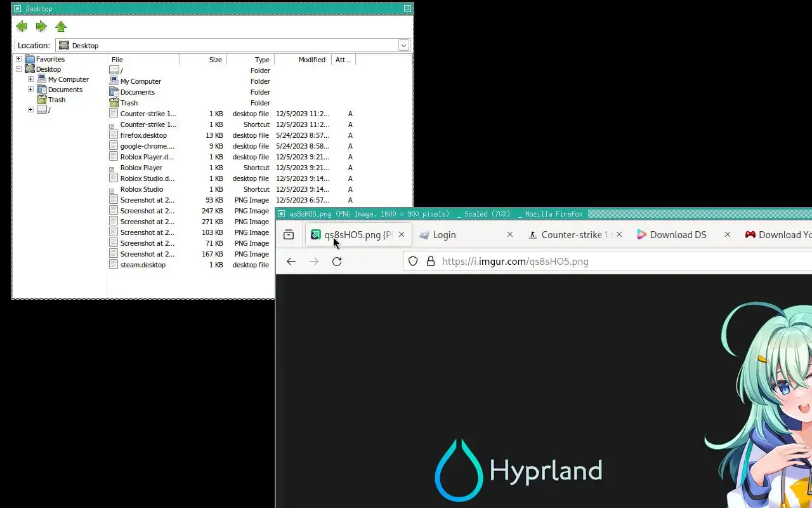This screenshot has height=508, width=812.
Task: Select firefox.desktop file
Action: [143, 135]
